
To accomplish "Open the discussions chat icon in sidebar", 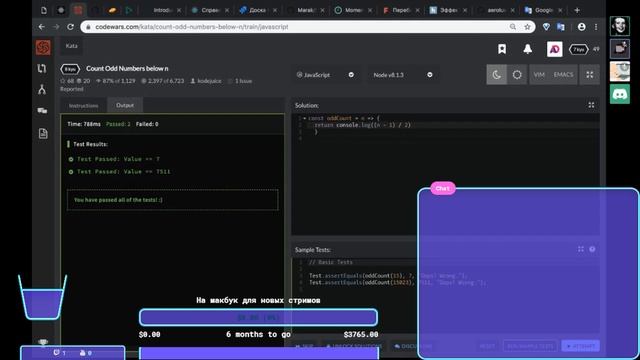I will pyautogui.click(x=42, y=111).
